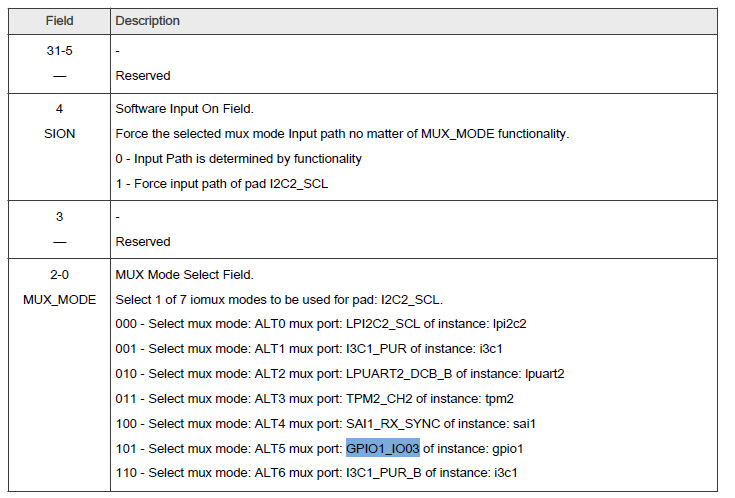Select the "31-5" field cell
The height and width of the screenshot is (498, 735).
click(59, 50)
